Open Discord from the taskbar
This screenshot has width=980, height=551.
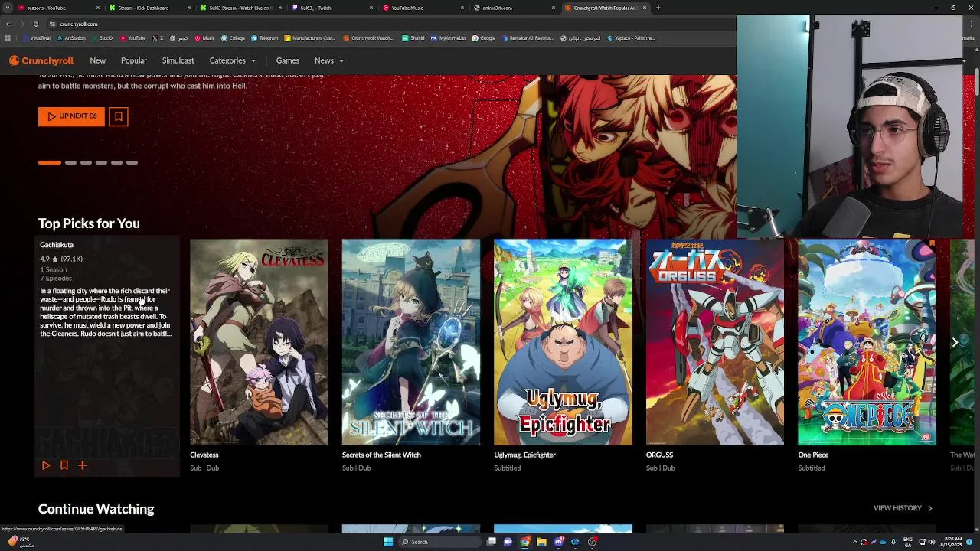[558, 542]
